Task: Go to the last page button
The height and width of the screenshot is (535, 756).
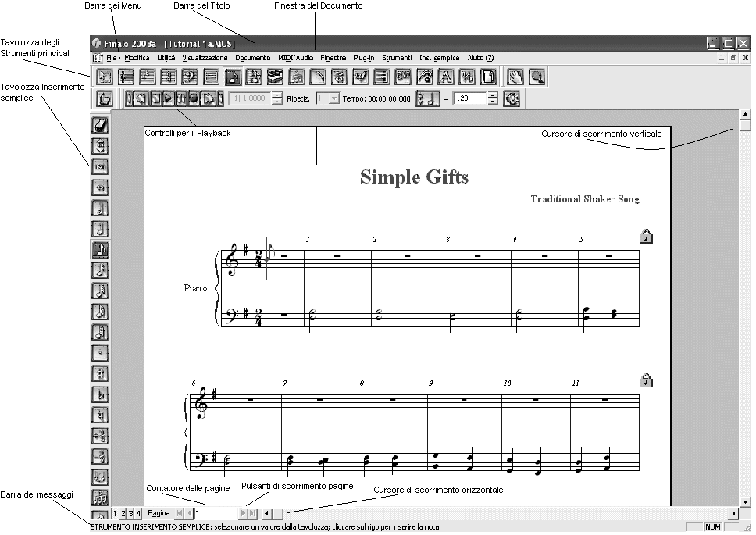Action: click(252, 513)
